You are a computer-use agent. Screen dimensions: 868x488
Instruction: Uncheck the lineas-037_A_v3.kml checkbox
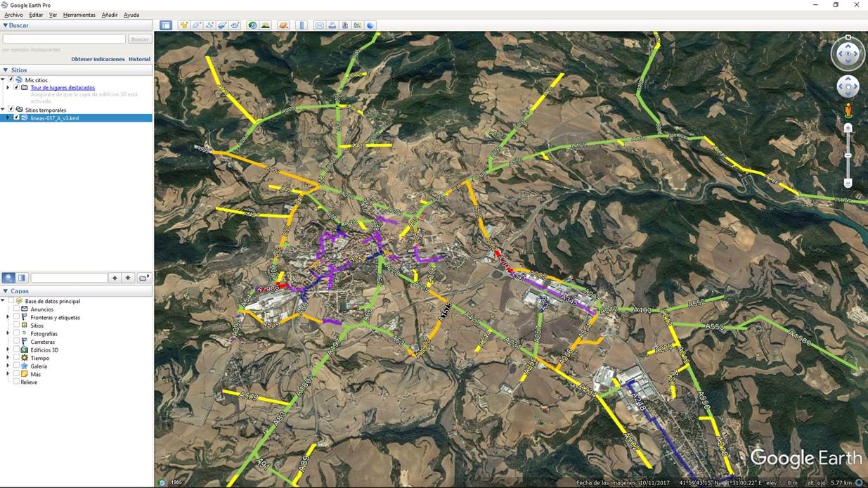17,118
